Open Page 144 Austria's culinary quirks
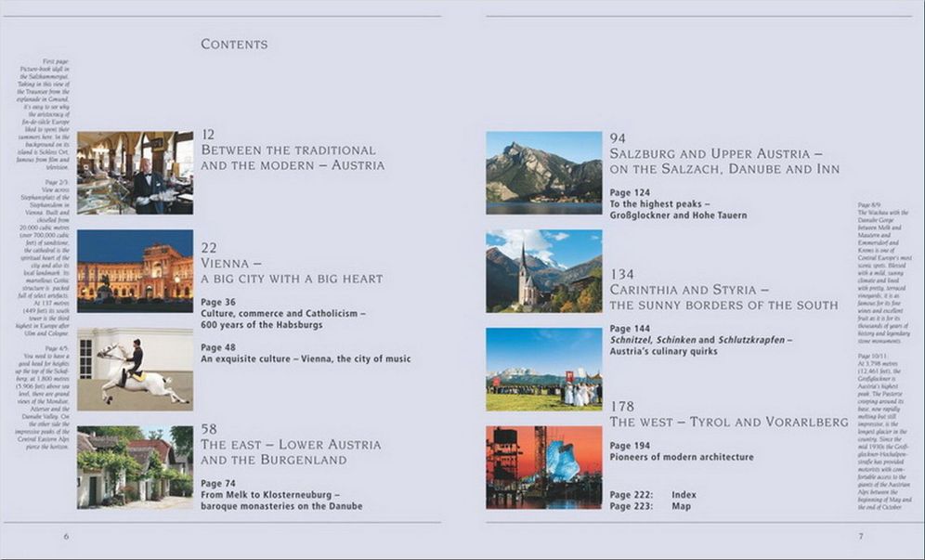 (701, 340)
